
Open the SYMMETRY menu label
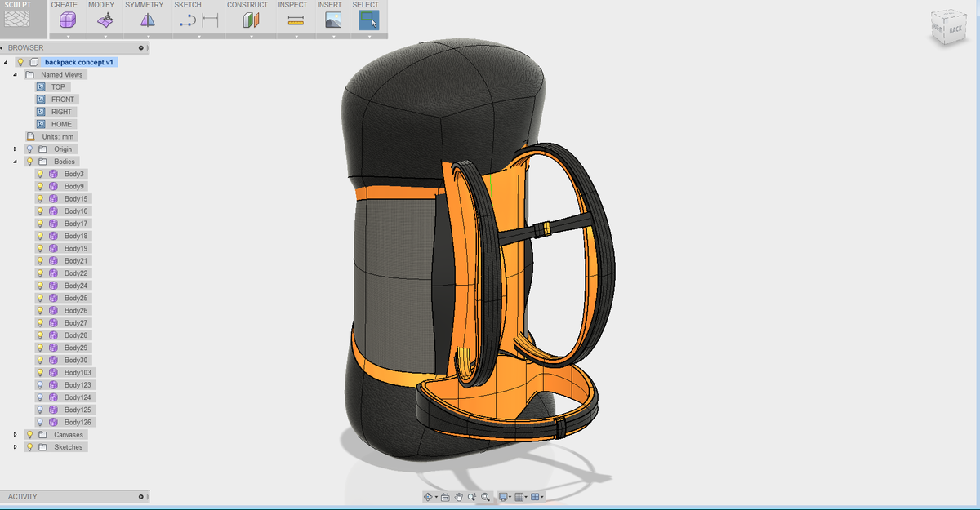point(144,5)
